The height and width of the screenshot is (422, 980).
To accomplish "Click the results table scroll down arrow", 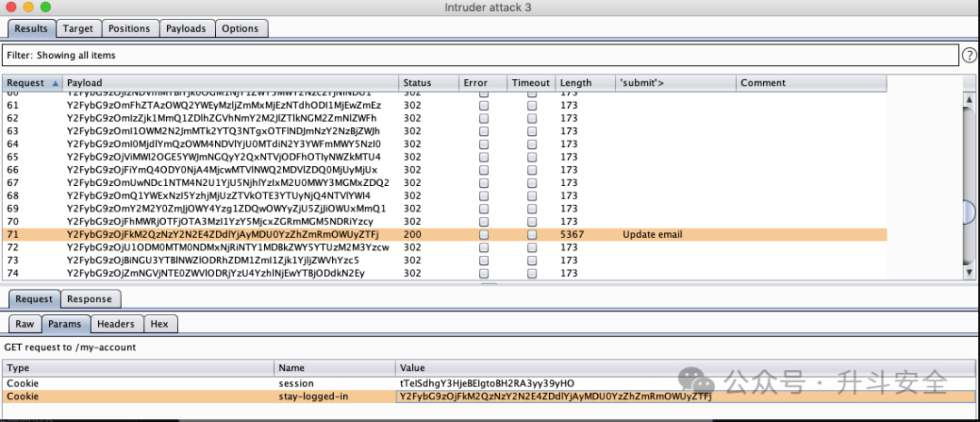I will [969, 272].
